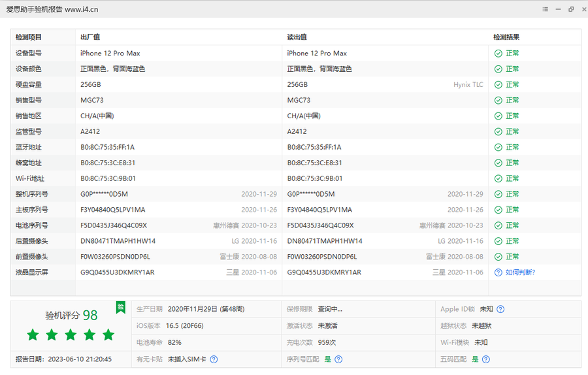Click the fifth green rating star
Screen dimensions: 588x375
pyautogui.click(x=108, y=335)
